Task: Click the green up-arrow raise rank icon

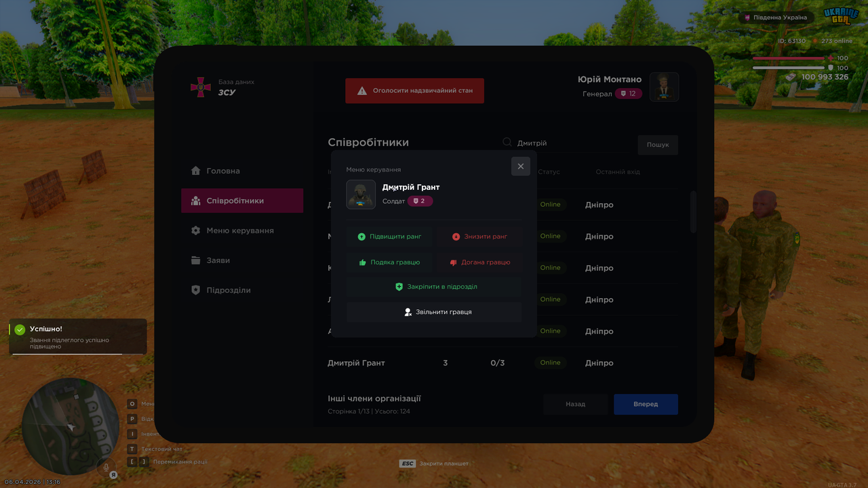Action: click(x=361, y=237)
